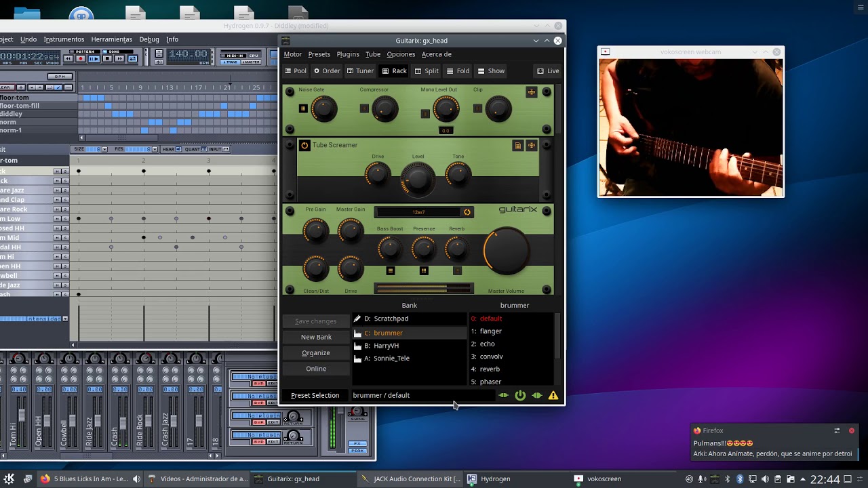
Task: Select the A: Sonnie_Tele bank
Action: (x=410, y=358)
